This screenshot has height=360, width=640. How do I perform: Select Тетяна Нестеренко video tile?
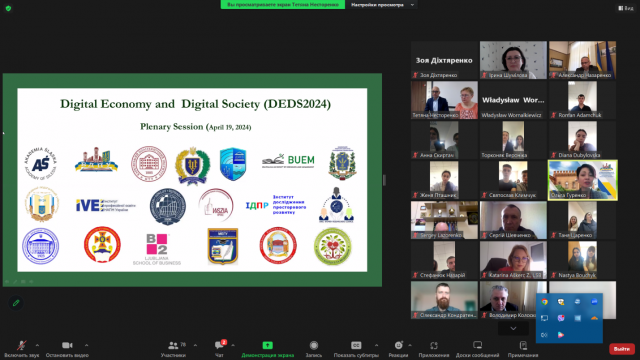tap(444, 100)
